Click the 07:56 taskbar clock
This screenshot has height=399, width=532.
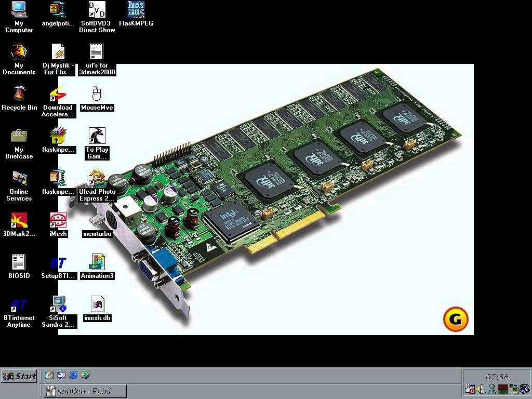tap(497, 377)
